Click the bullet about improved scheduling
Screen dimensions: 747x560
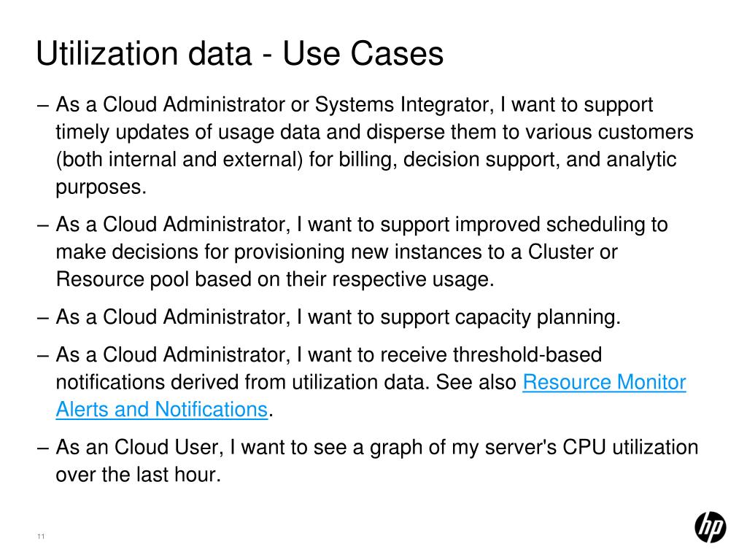(362, 225)
